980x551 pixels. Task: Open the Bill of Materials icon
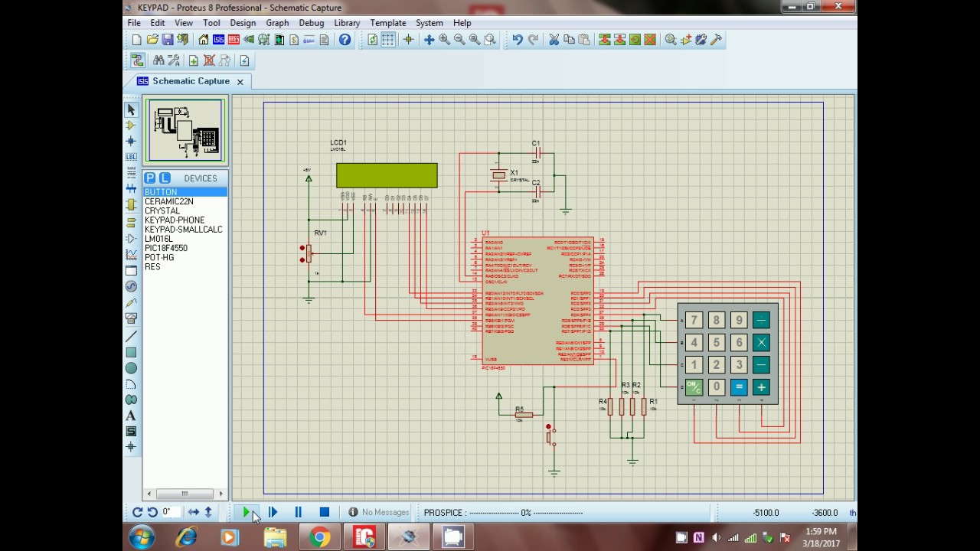[294, 40]
